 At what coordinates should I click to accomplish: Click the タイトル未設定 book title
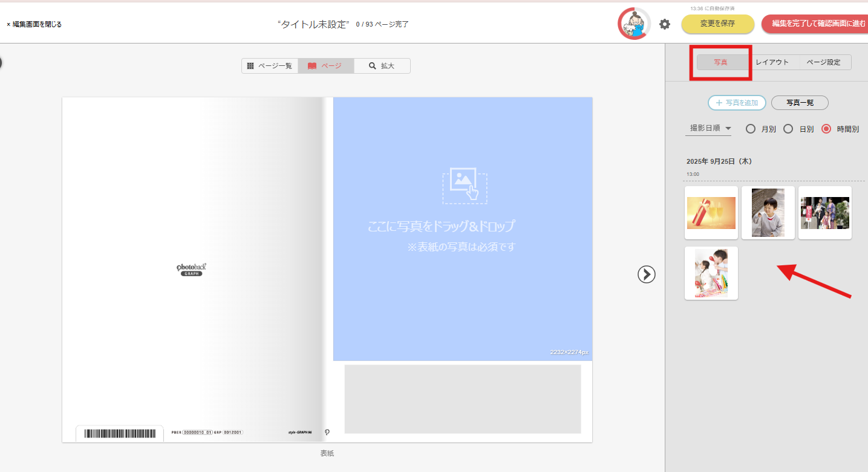tap(314, 24)
